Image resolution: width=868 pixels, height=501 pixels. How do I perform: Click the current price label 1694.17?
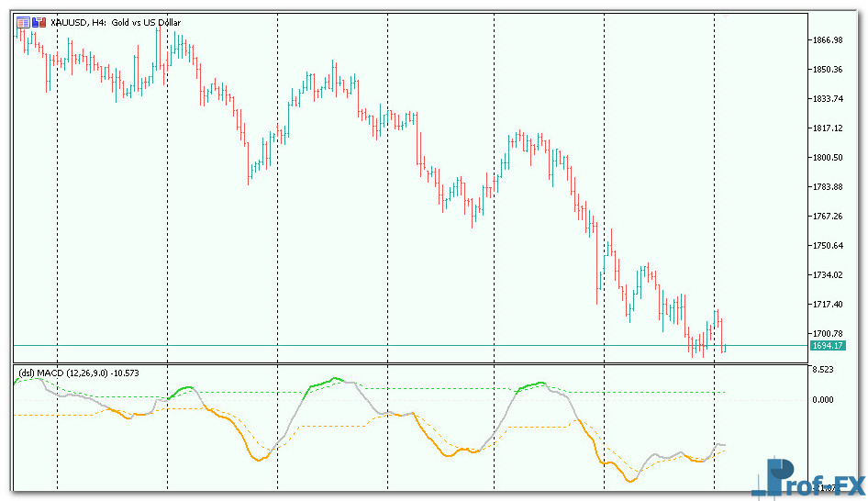coord(827,346)
